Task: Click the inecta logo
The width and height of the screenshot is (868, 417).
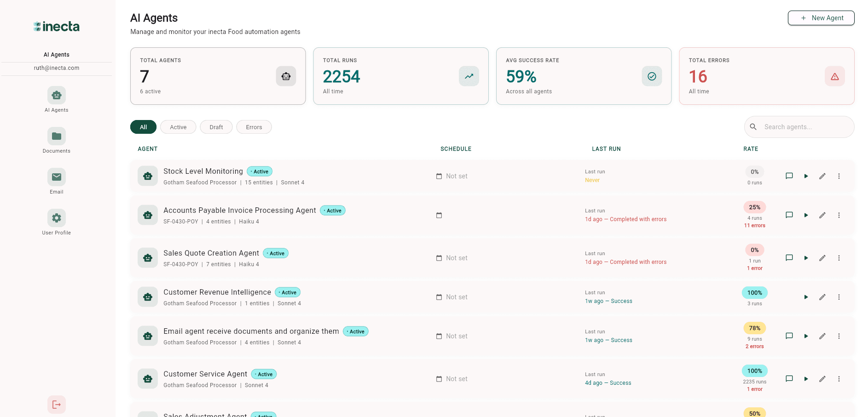Action: coord(57,27)
